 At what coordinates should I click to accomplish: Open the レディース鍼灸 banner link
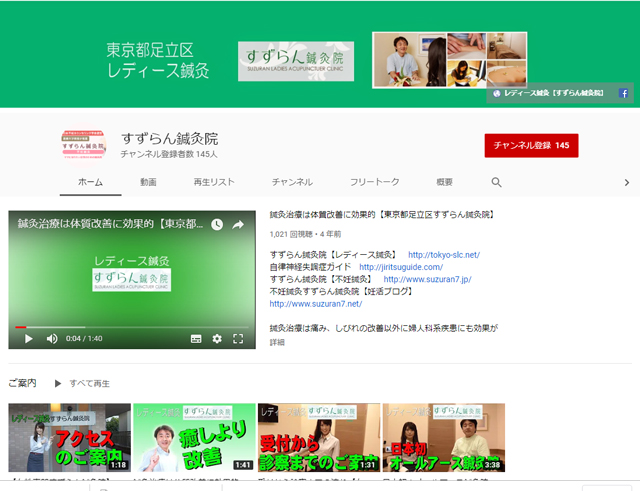click(x=549, y=93)
